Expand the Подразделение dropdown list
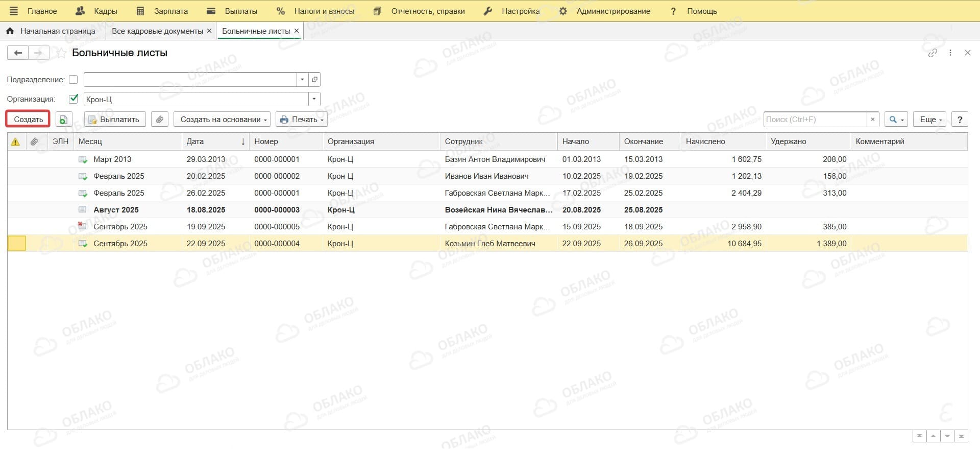This screenshot has width=980, height=449. [302, 80]
